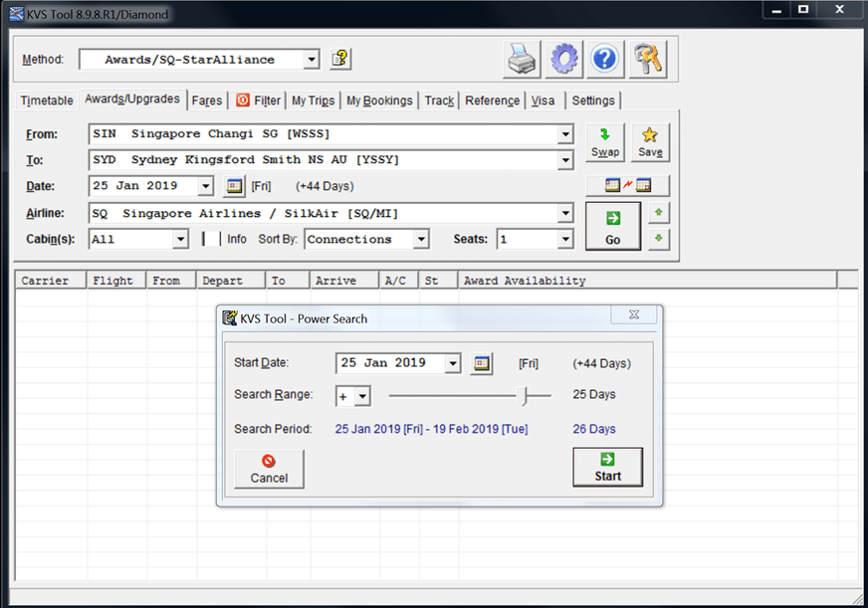Open settings via the gear icon
Image resolution: width=868 pixels, height=608 pixels.
tap(563, 59)
